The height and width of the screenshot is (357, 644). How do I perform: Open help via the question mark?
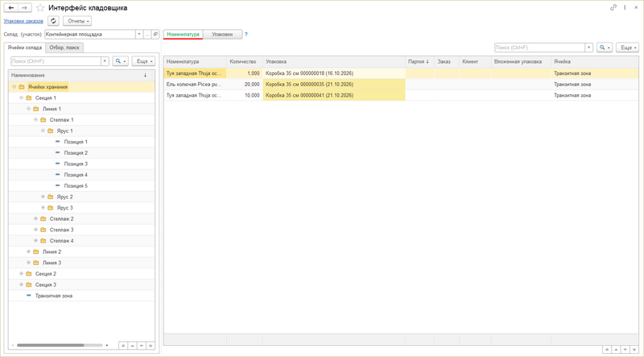(x=246, y=35)
